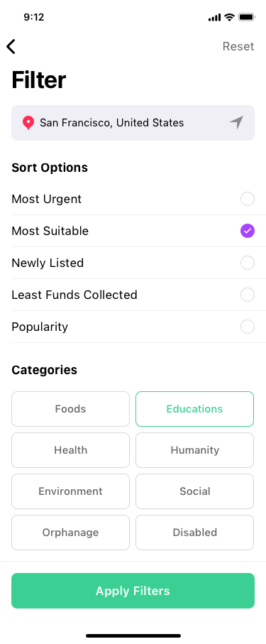This screenshot has height=644, width=266.
Task: Pick the Humanity category
Action: pos(194,450)
